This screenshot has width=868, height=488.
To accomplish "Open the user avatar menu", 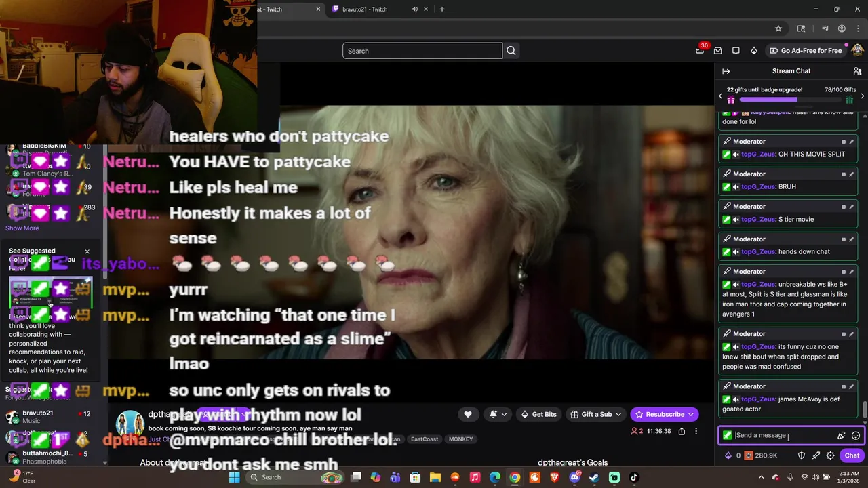I will click(858, 50).
